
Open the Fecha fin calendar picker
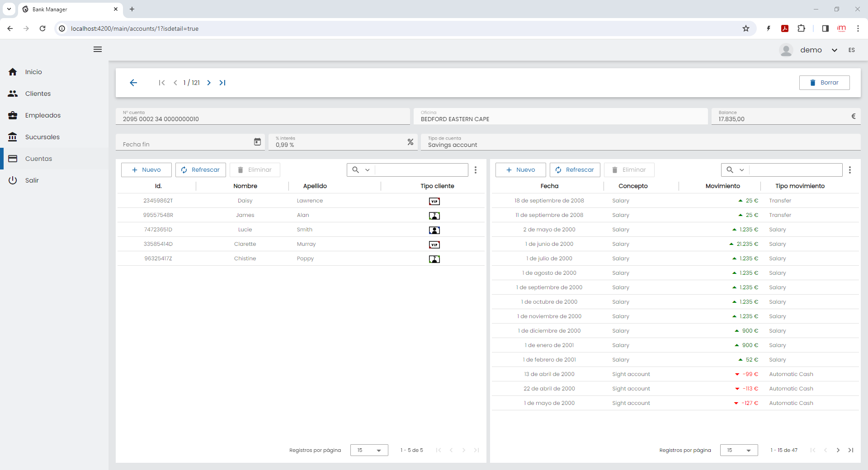pos(257,142)
